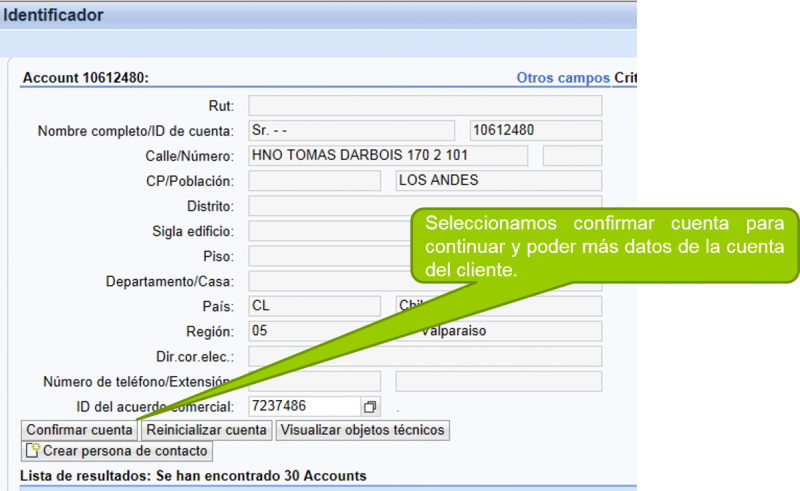Image resolution: width=800 pixels, height=491 pixels.
Task: Click the telephone extension field
Action: [x=498, y=381]
